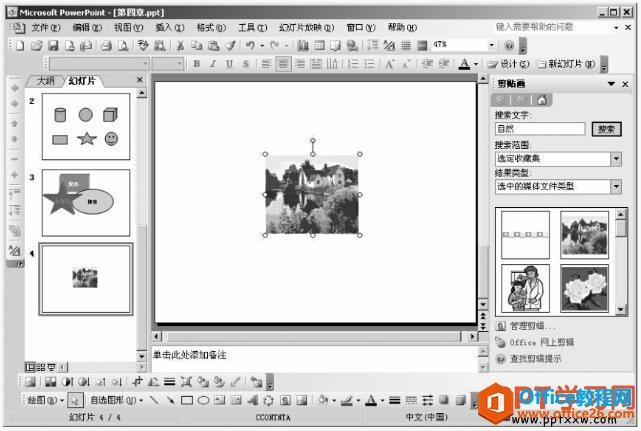
Task: Open the 格式 (Format) menu
Action: [211, 27]
